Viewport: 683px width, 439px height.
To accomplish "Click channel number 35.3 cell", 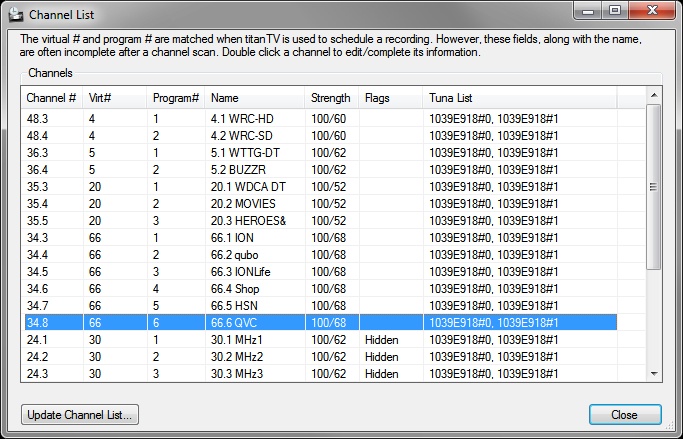I will point(37,187).
